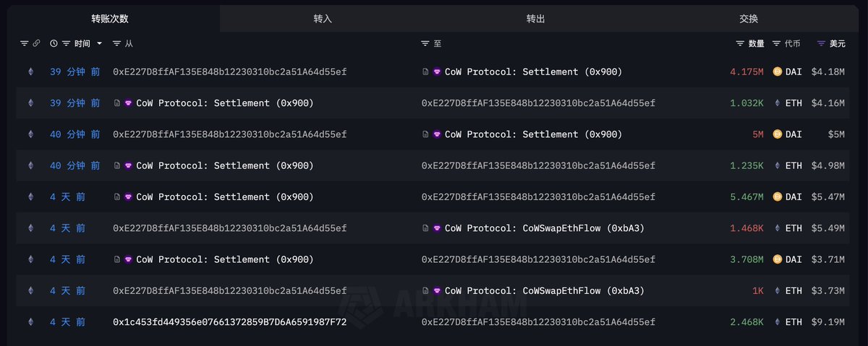The image size is (868, 346).
Task: Open address 0x1c453fd449356e07661372859B7D6A6591987F72
Action: click(229, 321)
